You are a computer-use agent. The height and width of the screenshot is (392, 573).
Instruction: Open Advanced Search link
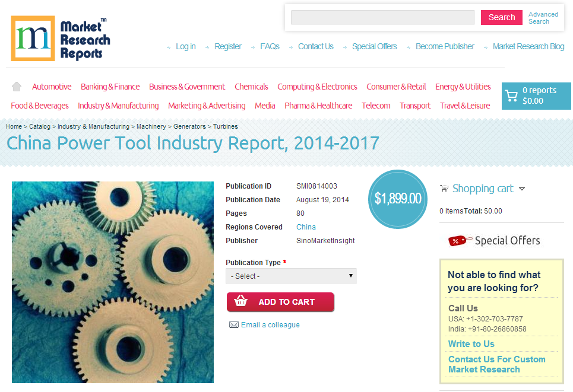543,18
